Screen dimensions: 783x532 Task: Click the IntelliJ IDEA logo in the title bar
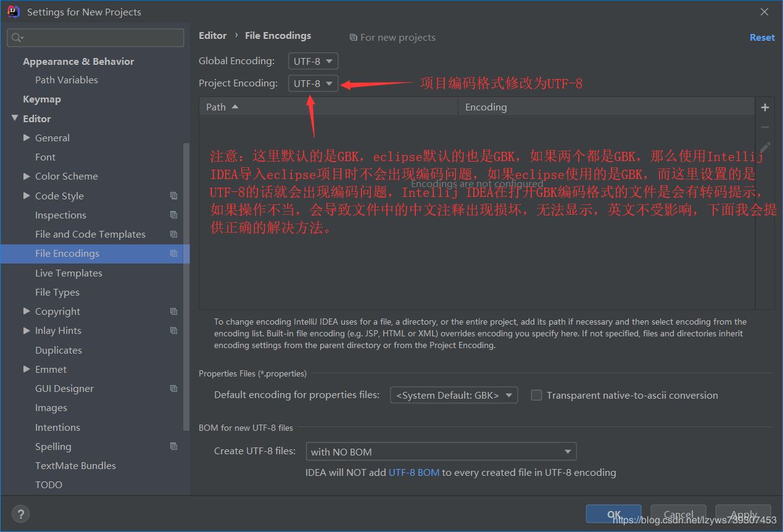(x=13, y=11)
